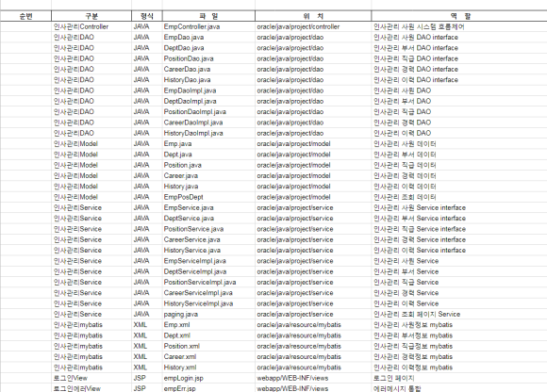Image resolution: width=547 pixels, height=392 pixels.
Task: Select the header cell 순번
Action: pos(25,16)
